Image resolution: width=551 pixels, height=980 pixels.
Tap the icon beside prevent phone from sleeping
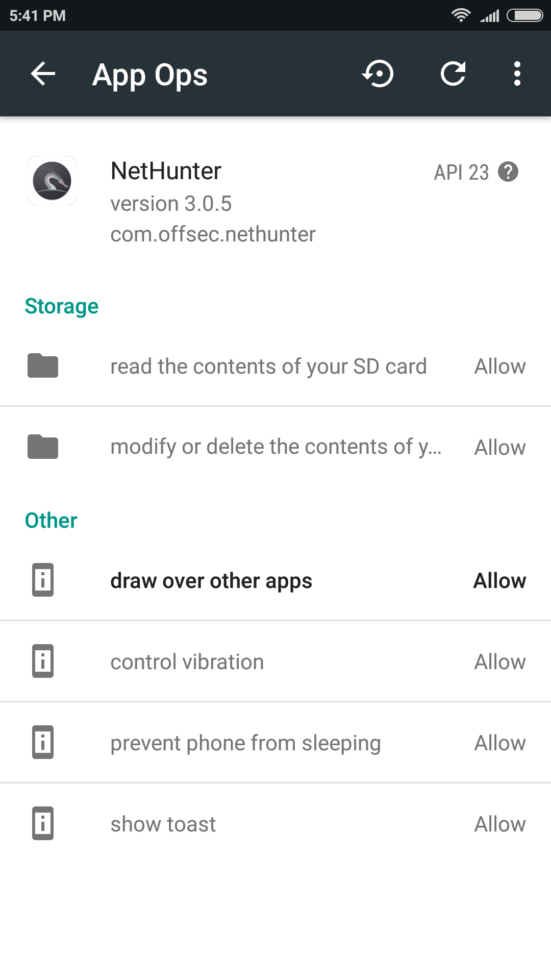(43, 742)
